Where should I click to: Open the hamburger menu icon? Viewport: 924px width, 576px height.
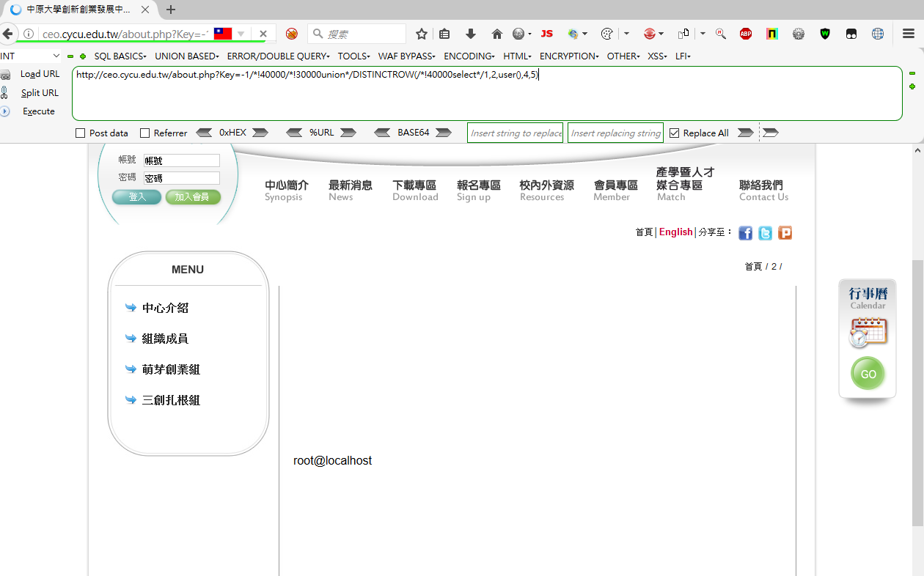[x=909, y=34]
